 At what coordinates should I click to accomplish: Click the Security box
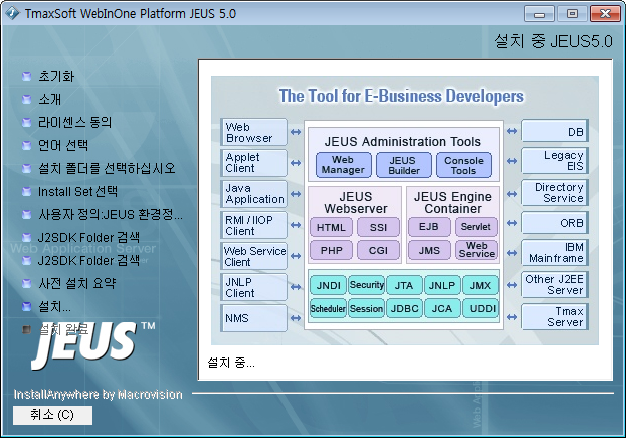click(366, 285)
